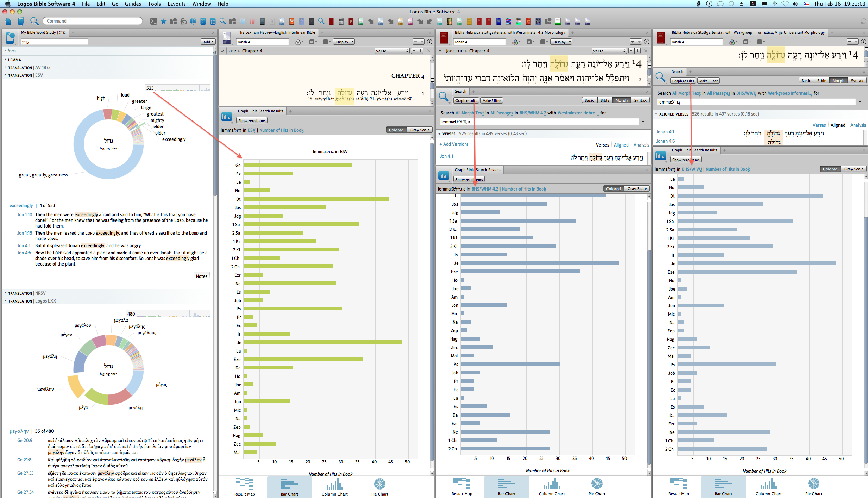
Task: Click magnifier icon in BHS/WIVU search panel
Action: (x=661, y=77)
